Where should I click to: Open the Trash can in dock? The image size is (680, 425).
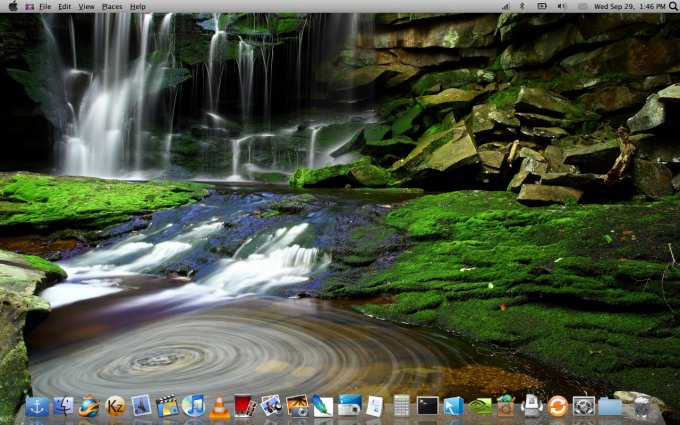(x=641, y=406)
